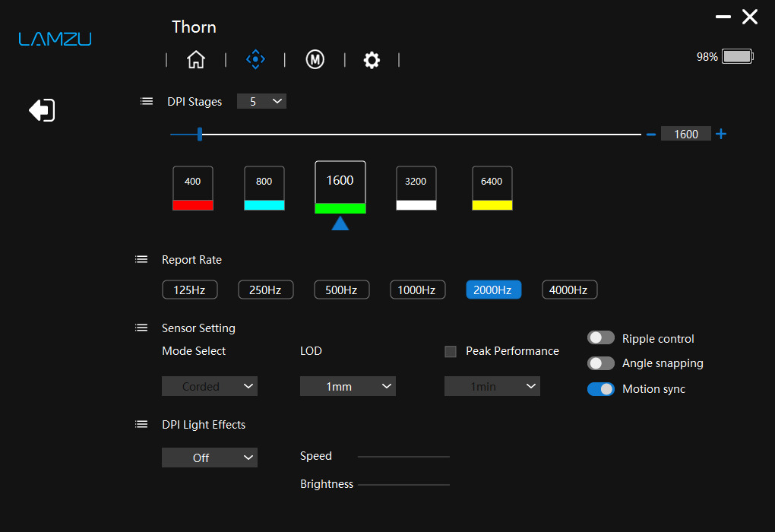This screenshot has width=775, height=532.
Task: Click the list icon beside Sensor Setting
Action: point(141,328)
